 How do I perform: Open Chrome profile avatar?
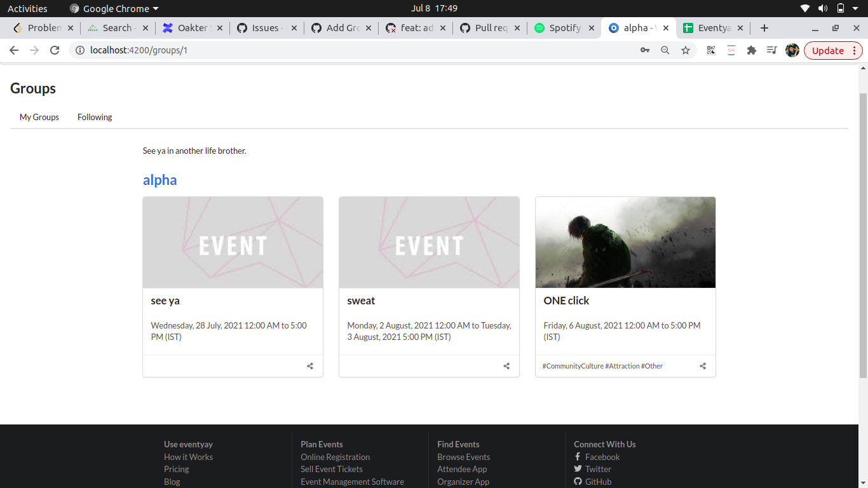click(x=792, y=50)
